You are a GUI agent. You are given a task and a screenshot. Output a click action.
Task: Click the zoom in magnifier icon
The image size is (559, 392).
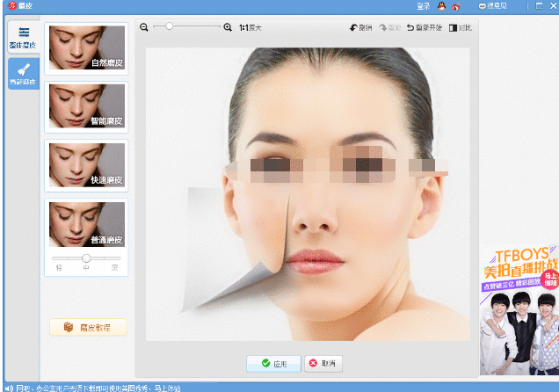(x=229, y=28)
